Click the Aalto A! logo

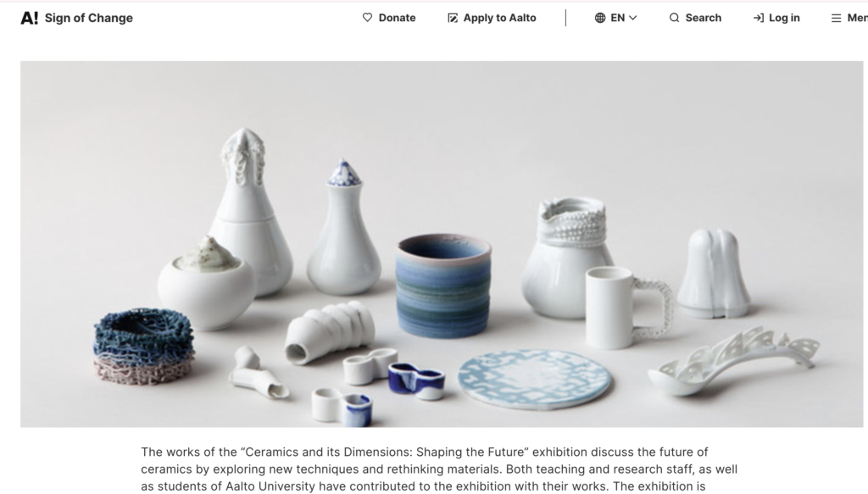30,18
